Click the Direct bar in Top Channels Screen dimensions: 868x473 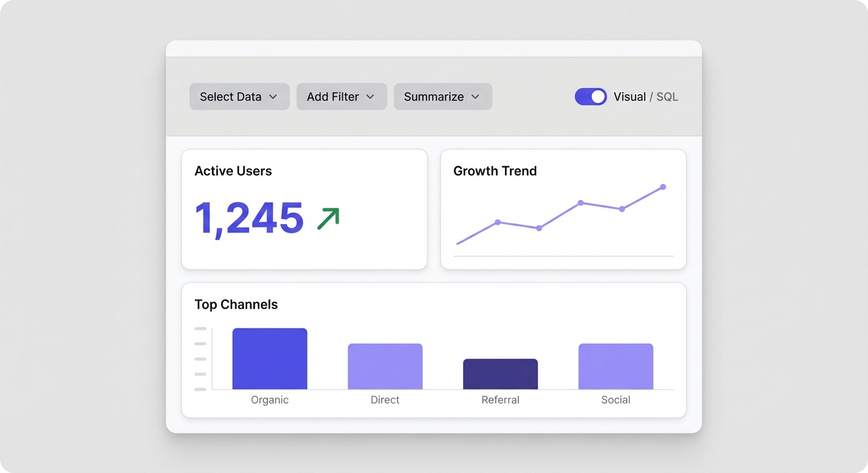click(385, 365)
